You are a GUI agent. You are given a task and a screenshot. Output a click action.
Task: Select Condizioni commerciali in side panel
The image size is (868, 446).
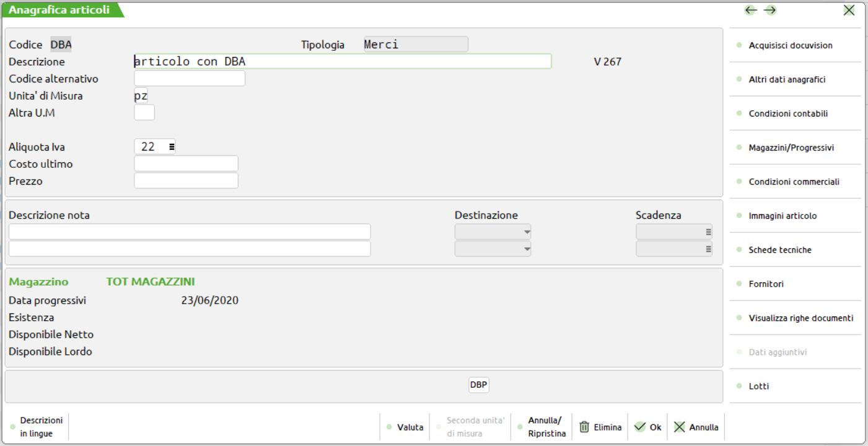tap(794, 182)
